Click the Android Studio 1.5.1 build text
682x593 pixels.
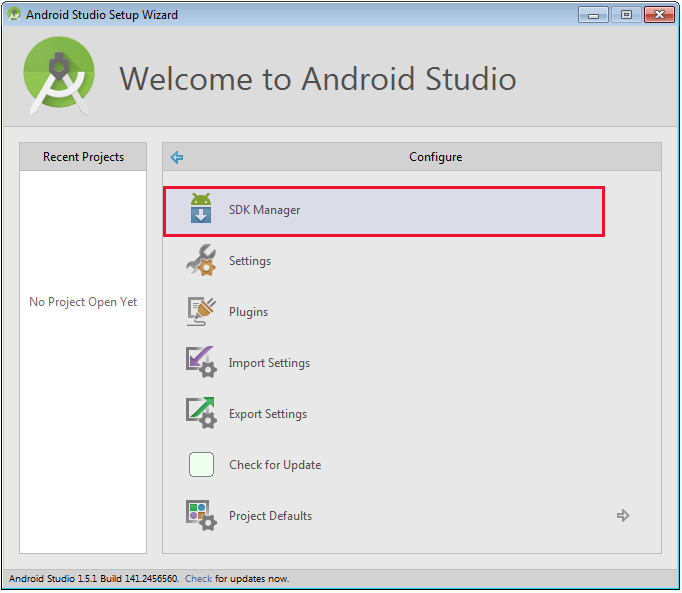[x=94, y=579]
